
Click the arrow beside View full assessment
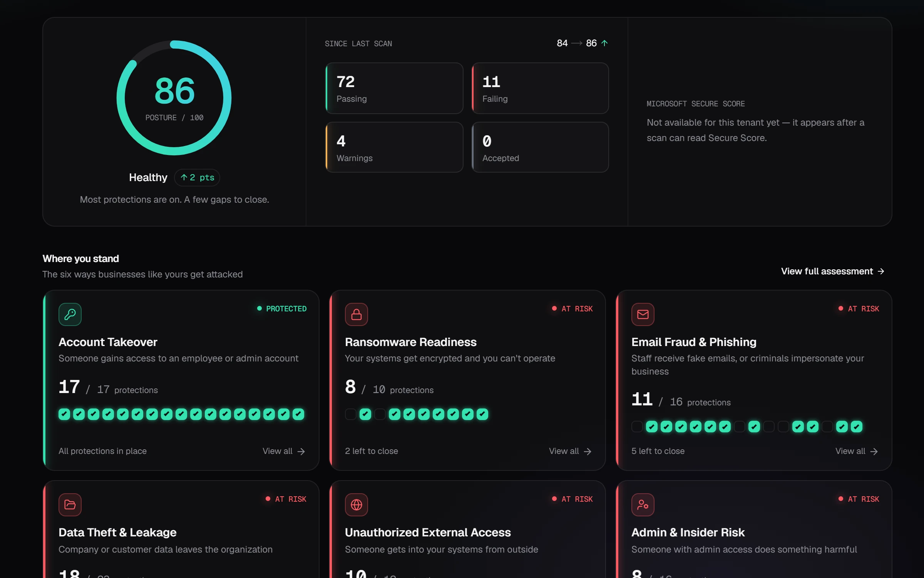[881, 271]
